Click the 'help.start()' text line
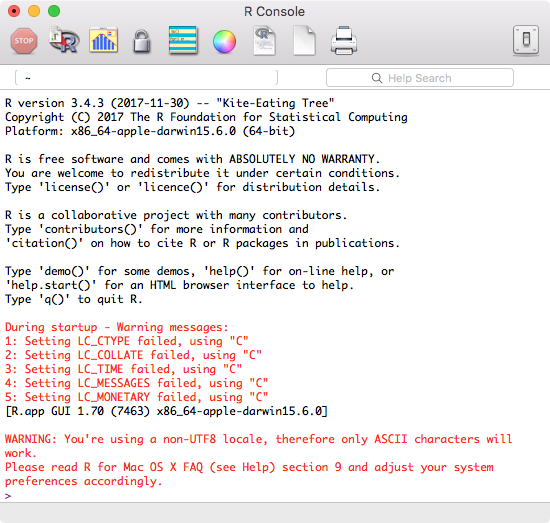This screenshot has width=550, height=523. coord(179,285)
